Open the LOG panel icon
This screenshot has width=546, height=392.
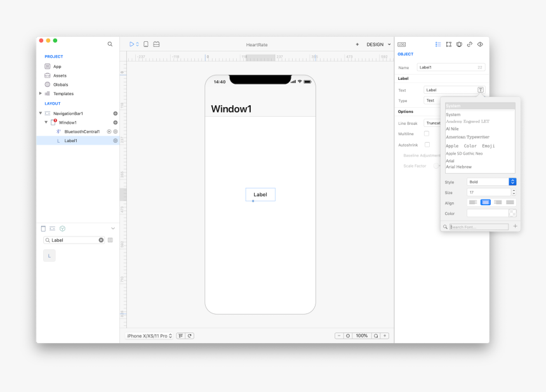[x=401, y=44]
